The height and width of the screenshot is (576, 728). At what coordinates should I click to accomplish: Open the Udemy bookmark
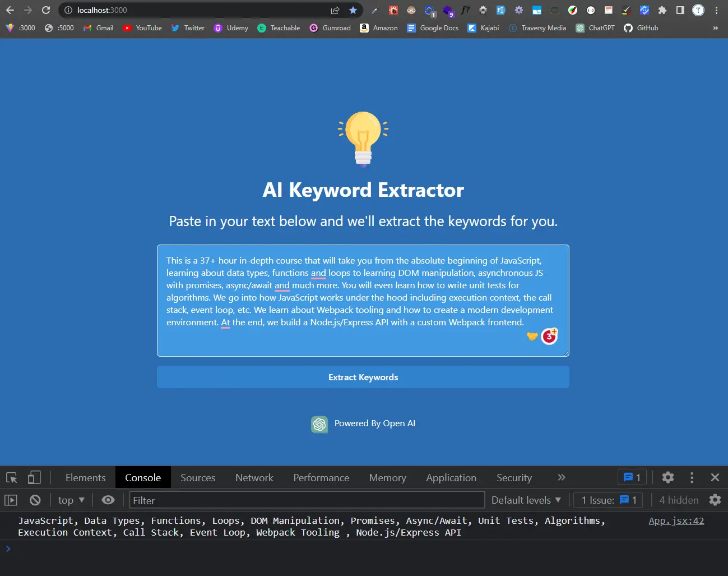click(231, 28)
